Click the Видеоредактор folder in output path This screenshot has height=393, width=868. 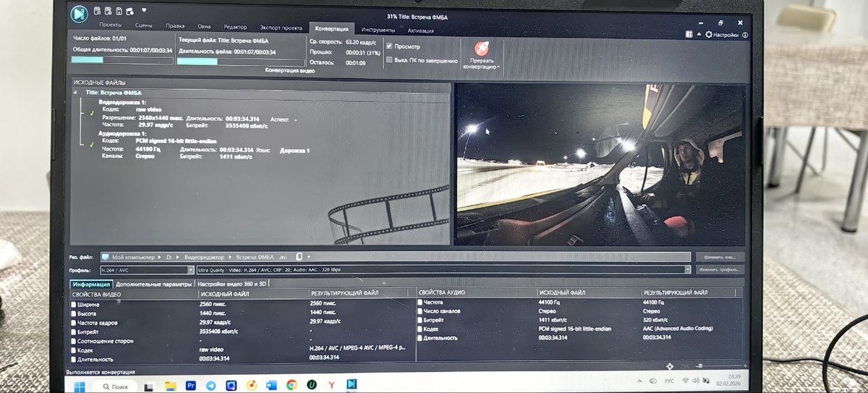coord(205,257)
